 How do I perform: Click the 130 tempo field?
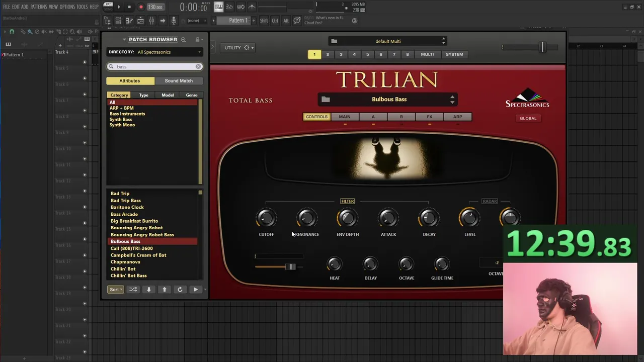pyautogui.click(x=155, y=7)
